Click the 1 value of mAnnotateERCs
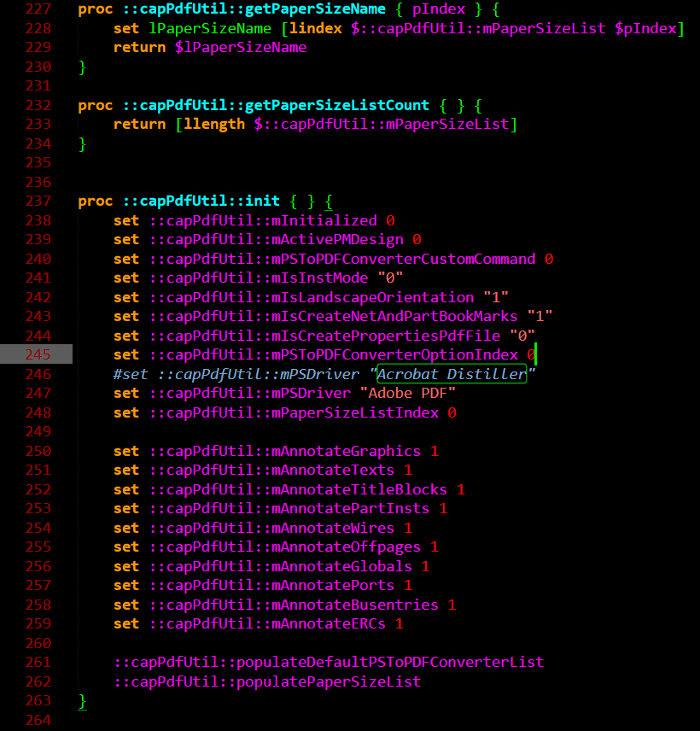This screenshot has height=731, width=700. click(x=400, y=623)
